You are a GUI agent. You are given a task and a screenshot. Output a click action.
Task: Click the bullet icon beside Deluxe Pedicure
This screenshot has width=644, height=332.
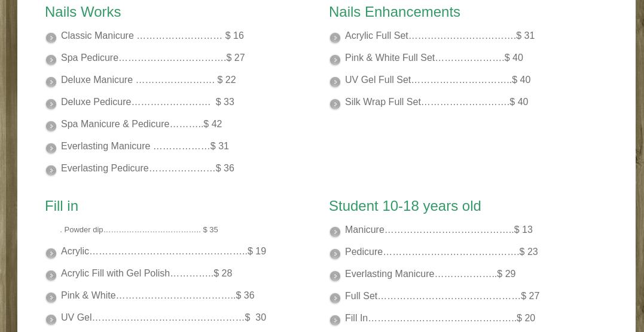pos(51,104)
